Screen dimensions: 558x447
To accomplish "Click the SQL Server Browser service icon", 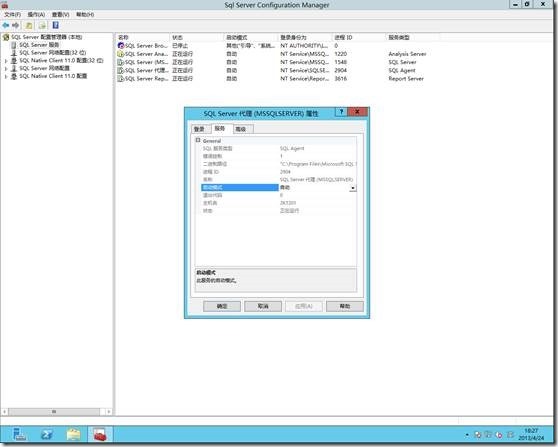I will 121,46.
